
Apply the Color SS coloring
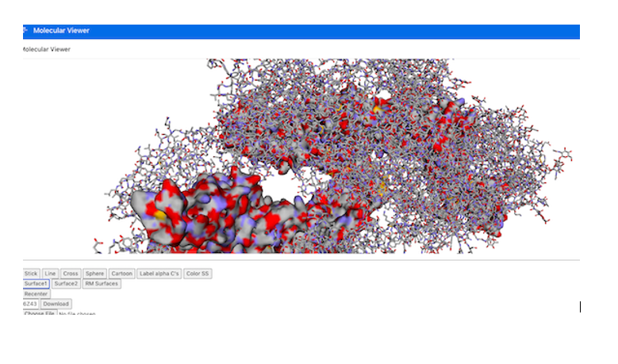pyautogui.click(x=198, y=274)
